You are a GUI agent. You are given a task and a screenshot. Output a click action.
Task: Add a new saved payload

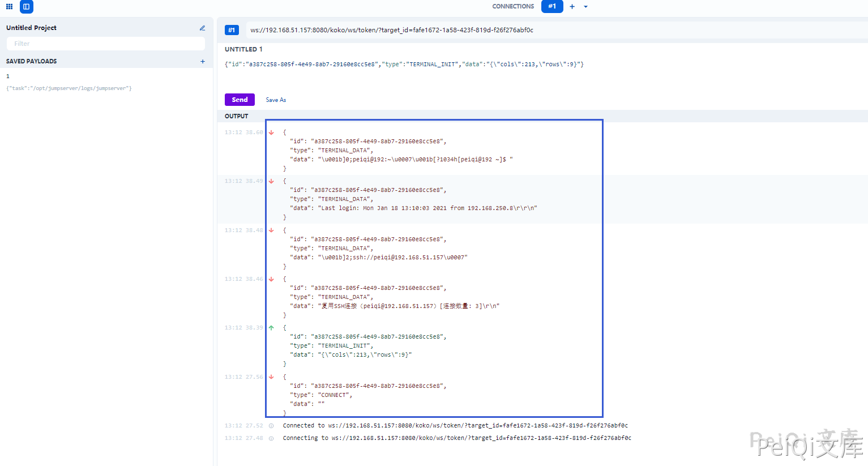point(203,61)
